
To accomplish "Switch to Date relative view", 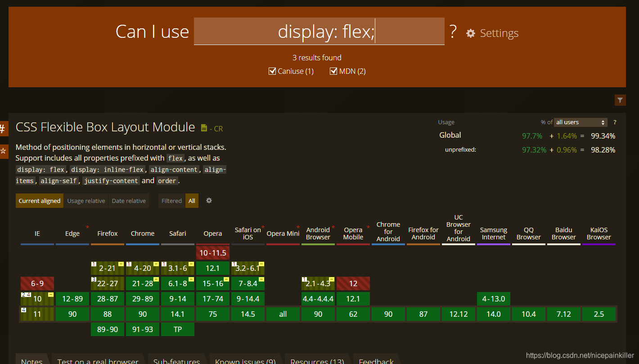I will tap(129, 201).
